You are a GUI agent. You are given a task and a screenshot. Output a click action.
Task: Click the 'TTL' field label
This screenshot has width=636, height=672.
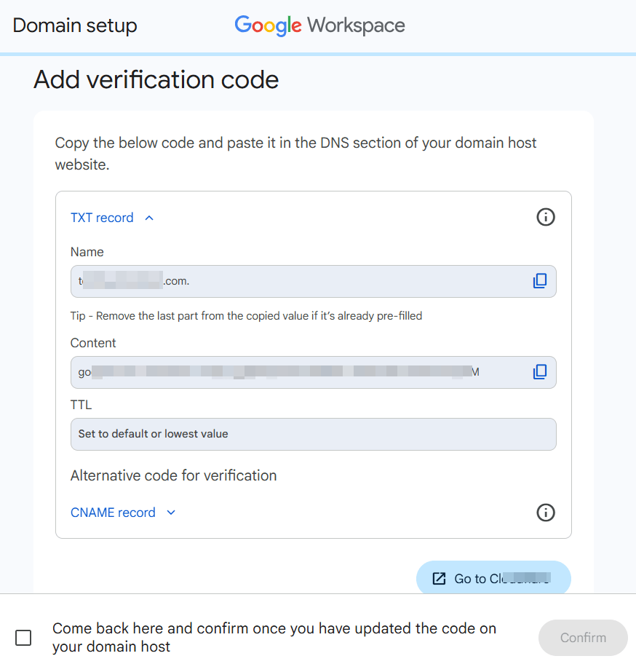pyautogui.click(x=81, y=405)
